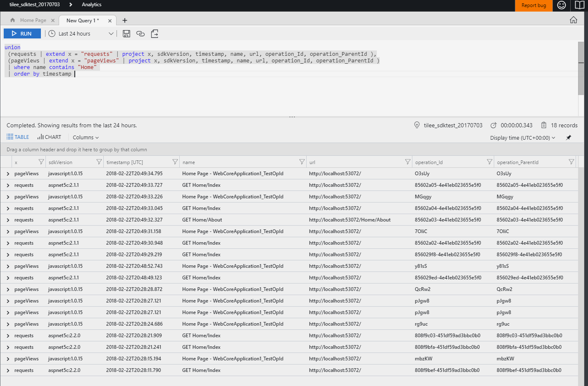Toggle the TABLE view
This screenshot has height=386, width=588.
[17, 137]
